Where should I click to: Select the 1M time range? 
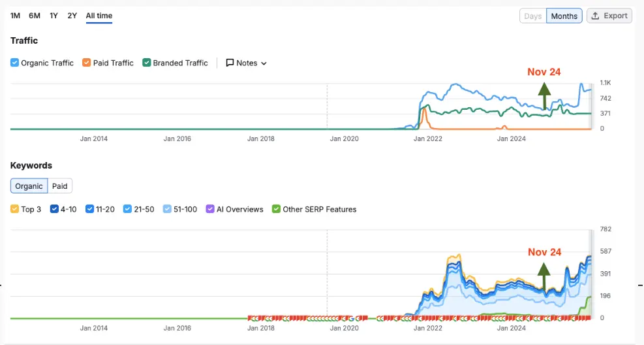pos(15,16)
